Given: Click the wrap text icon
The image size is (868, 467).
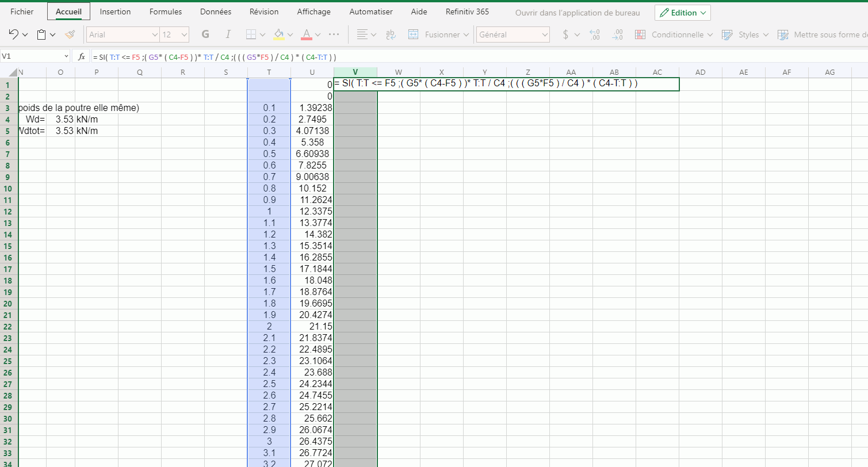Looking at the screenshot, I should click(x=391, y=35).
